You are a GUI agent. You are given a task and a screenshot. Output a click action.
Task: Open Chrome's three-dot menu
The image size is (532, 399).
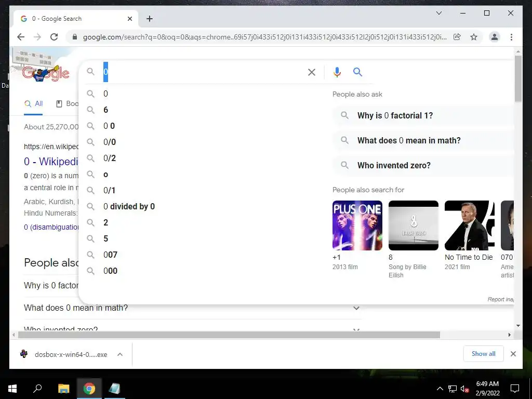point(511,37)
